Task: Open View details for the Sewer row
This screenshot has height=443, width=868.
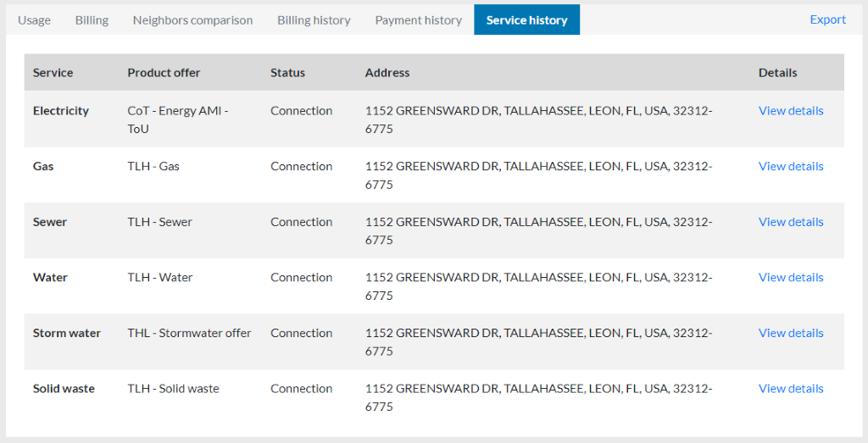Action: (x=791, y=222)
